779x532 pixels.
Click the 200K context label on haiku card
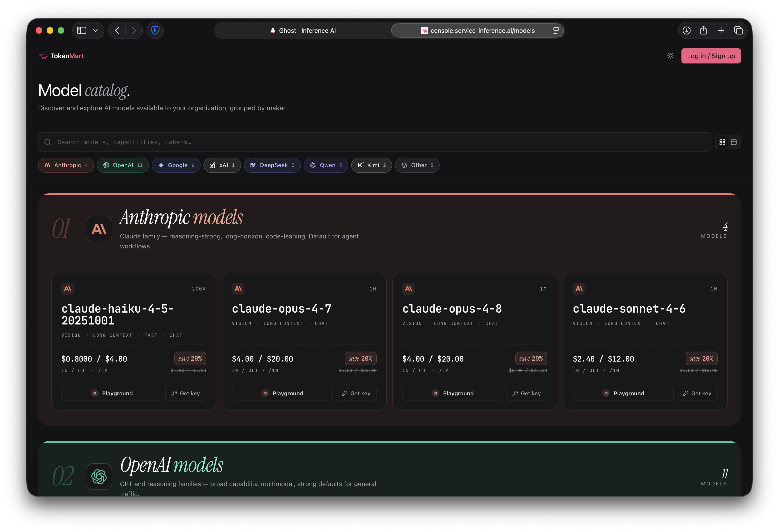pyautogui.click(x=199, y=289)
